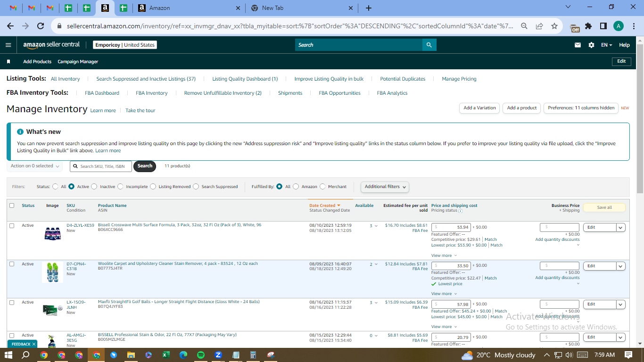Expand the Available quantity chevron for Maxfli row
This screenshot has width=644, height=362.
376,303
